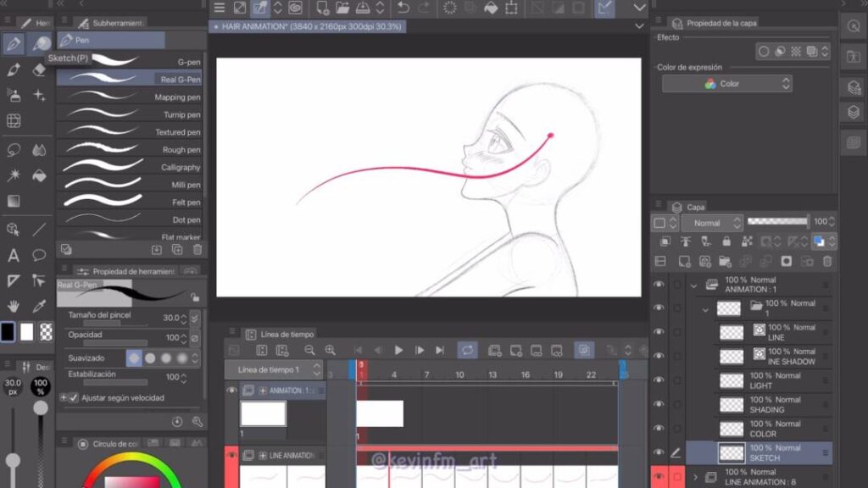Select the black main color swatch
868x488 pixels.
[x=8, y=332]
